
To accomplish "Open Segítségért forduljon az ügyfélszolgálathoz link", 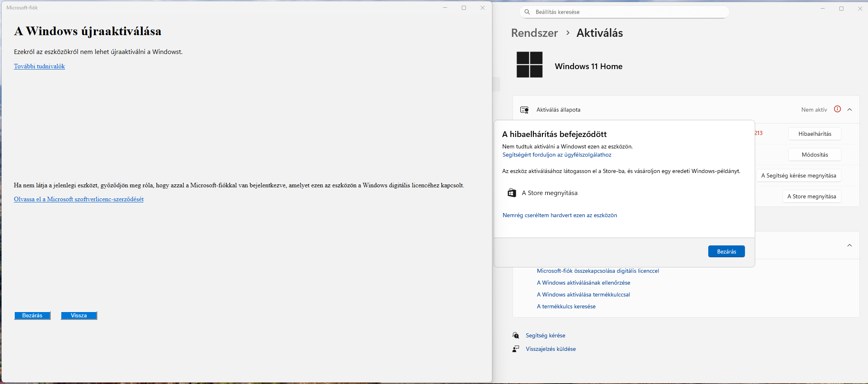I will click(x=557, y=155).
